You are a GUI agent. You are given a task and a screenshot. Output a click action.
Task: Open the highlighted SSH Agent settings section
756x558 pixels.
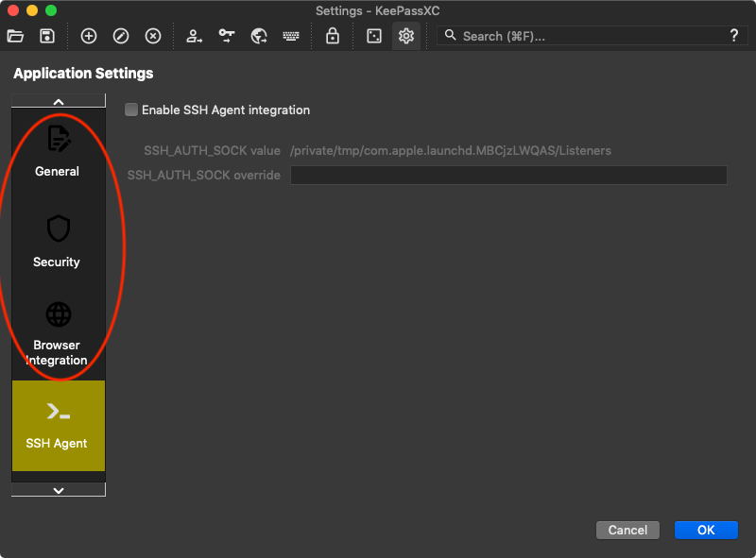point(58,425)
